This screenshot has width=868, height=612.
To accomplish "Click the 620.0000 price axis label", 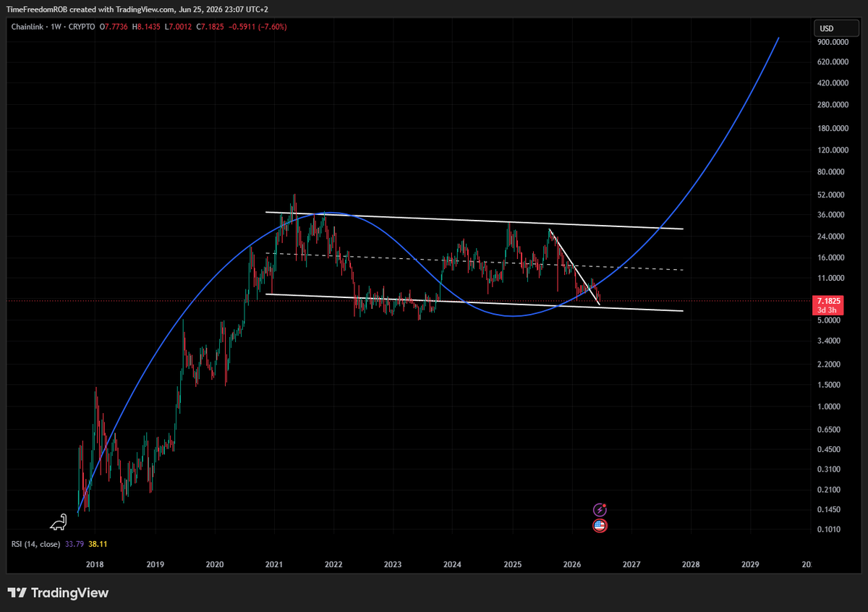I will [x=834, y=63].
